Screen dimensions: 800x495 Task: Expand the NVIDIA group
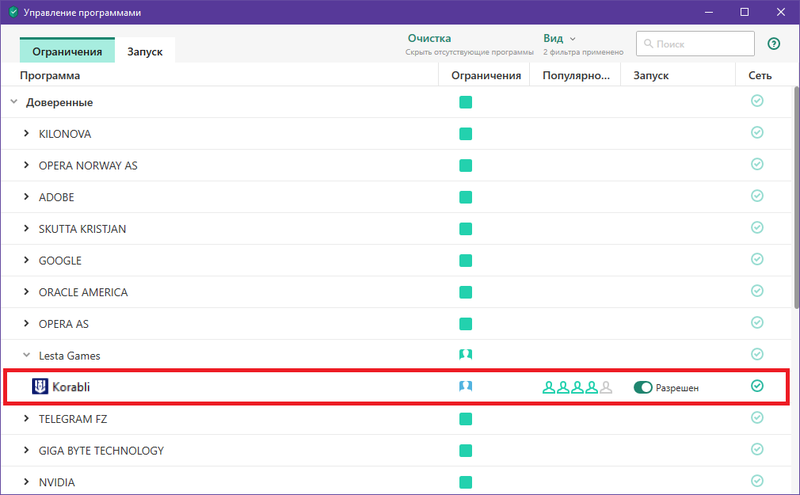pyautogui.click(x=26, y=482)
